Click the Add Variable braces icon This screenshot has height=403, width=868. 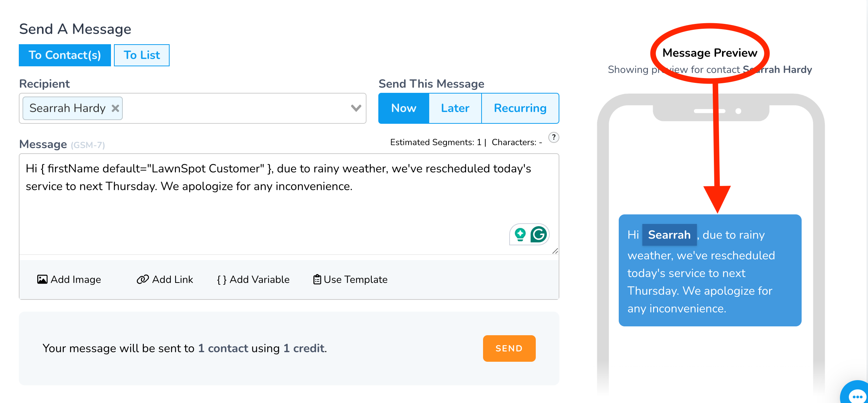[x=222, y=280]
